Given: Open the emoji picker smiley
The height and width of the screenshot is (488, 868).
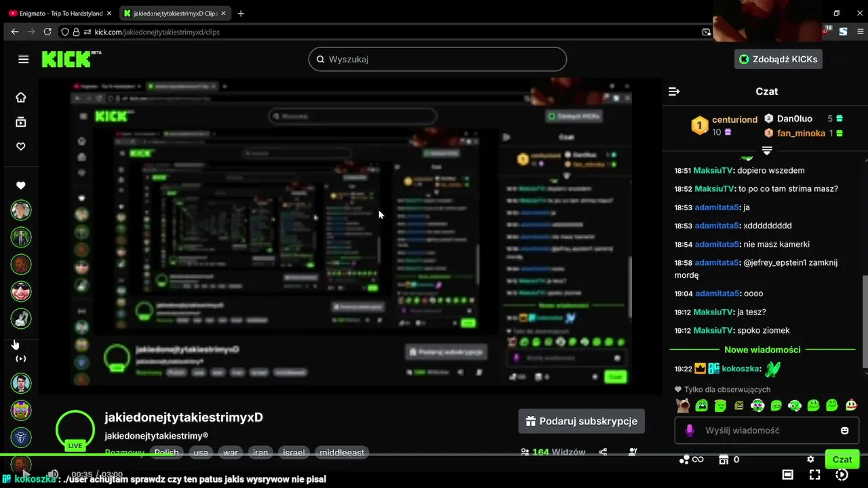Looking at the screenshot, I should [844, 430].
